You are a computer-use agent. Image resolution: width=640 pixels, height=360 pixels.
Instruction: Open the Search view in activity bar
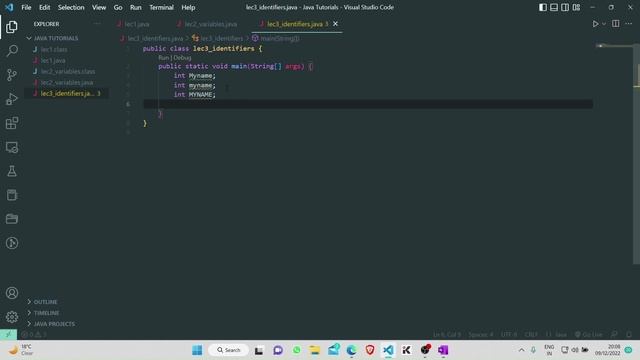click(x=12, y=51)
